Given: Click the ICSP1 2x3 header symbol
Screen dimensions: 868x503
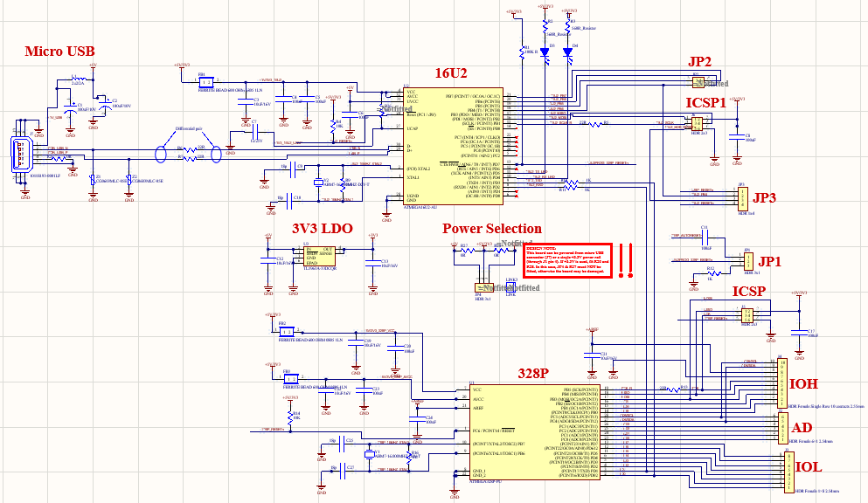Looking at the screenshot, I should [x=697, y=126].
